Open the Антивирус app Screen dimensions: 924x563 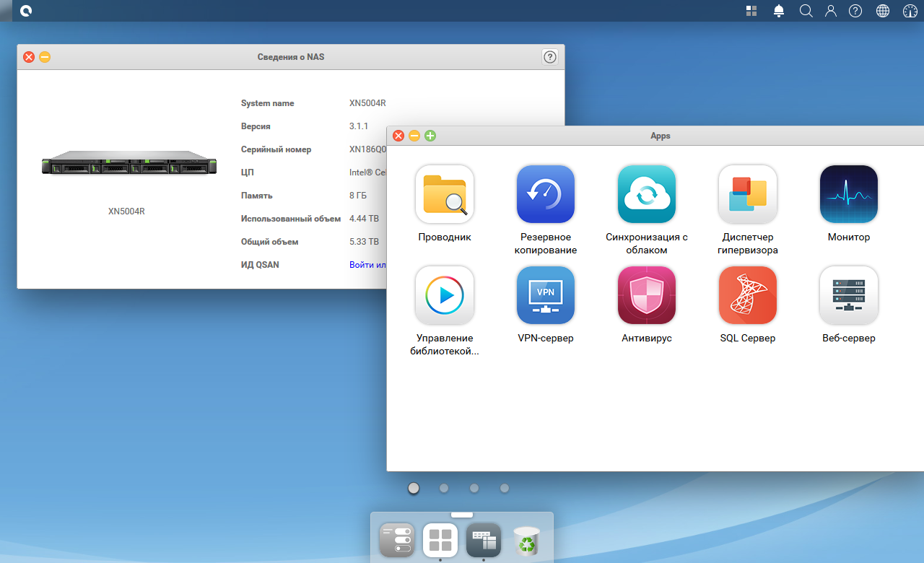pyautogui.click(x=647, y=295)
